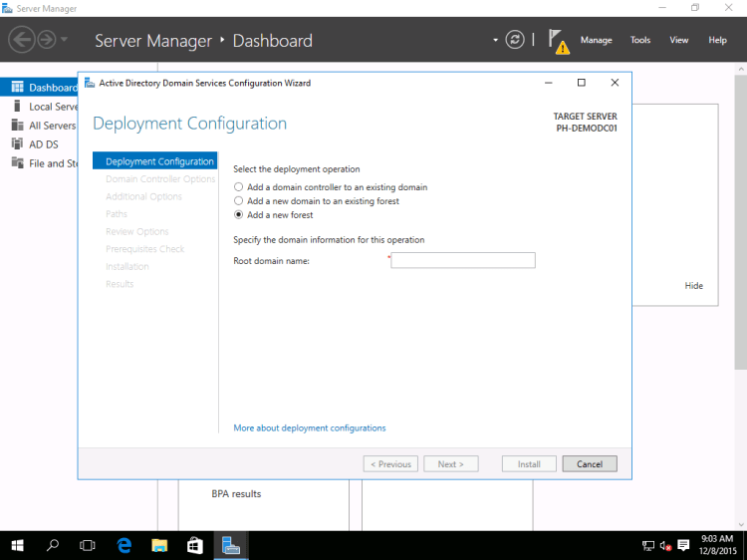Click the Task View taskbar icon
The image size is (747, 560).
coord(88,545)
